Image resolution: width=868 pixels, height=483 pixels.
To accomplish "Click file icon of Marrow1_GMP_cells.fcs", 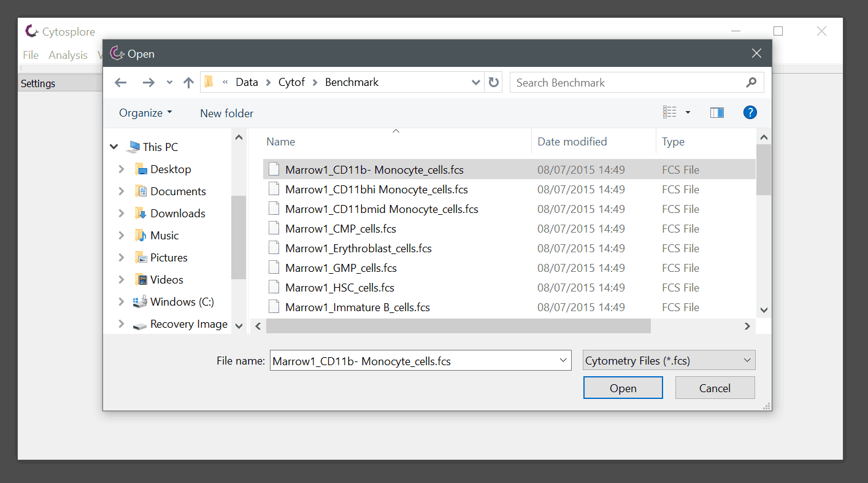I will click(274, 268).
